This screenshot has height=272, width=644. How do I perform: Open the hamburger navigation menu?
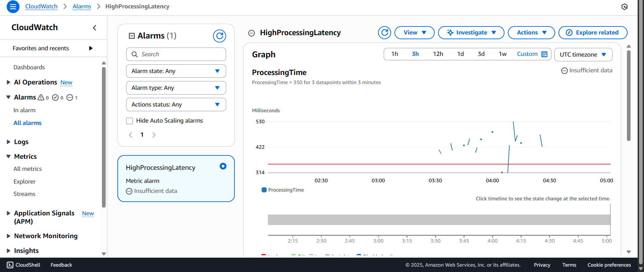coord(13,6)
